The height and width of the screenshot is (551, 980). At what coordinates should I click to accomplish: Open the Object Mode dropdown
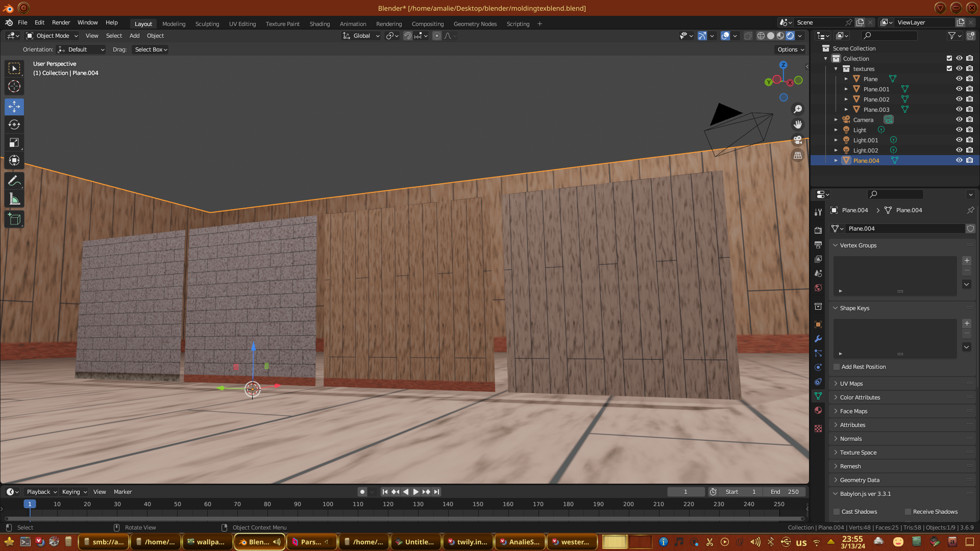point(52,36)
